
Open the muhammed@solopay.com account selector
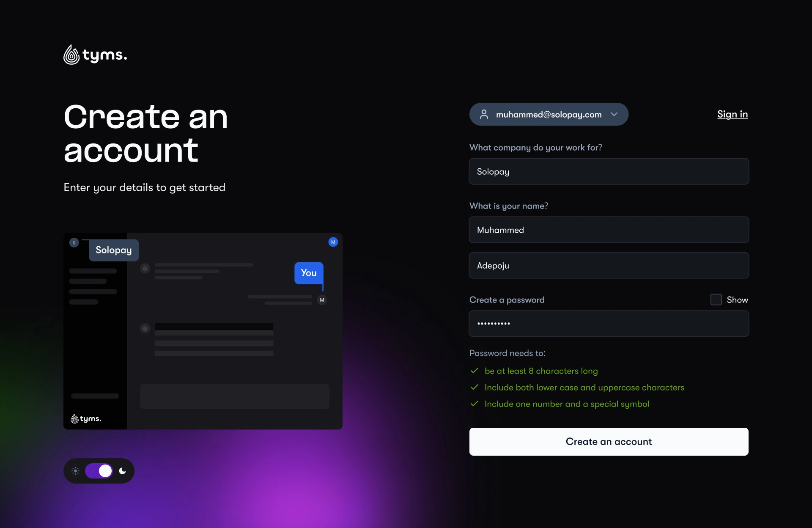(549, 114)
